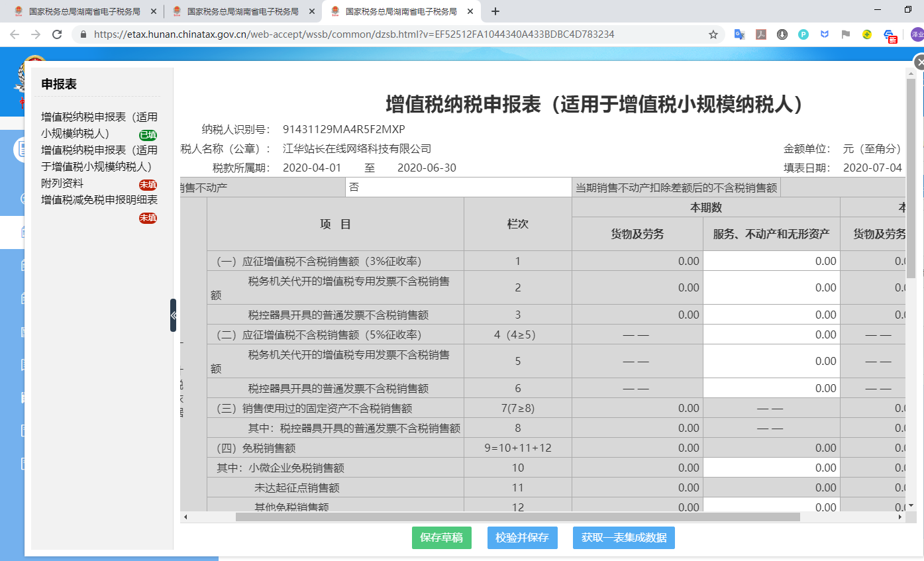Click the vertical scrollbar thumb of the form

coord(911,179)
